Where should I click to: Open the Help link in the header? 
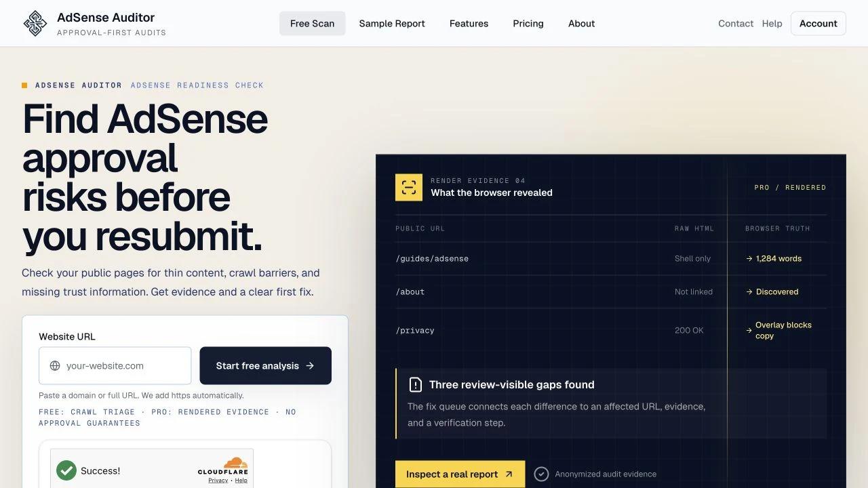point(772,23)
